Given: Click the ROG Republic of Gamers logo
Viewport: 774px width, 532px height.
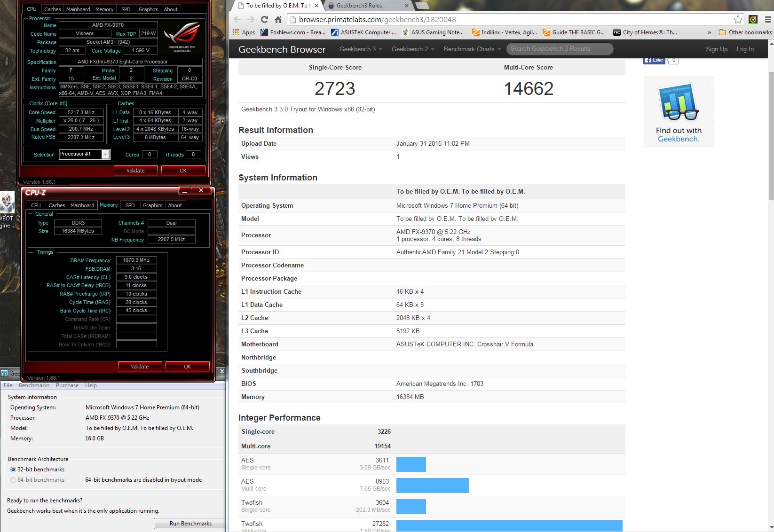Looking at the screenshot, I should coord(182,38).
